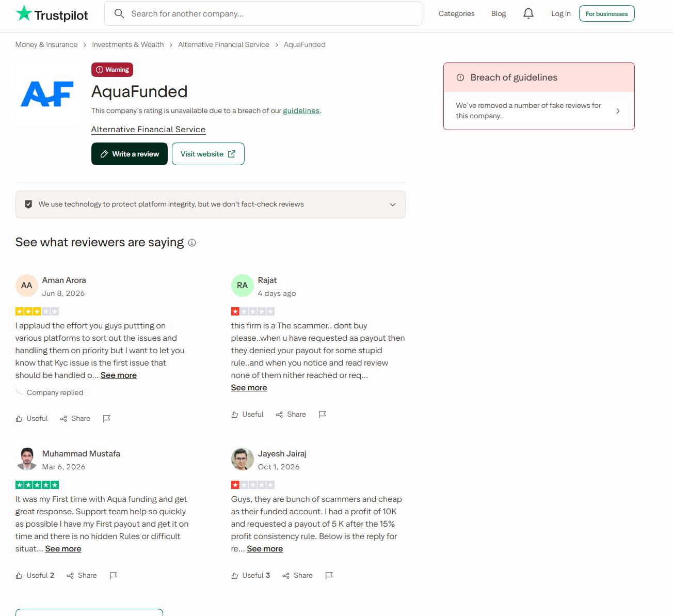Open the For businesses page
673x616 pixels.
(x=607, y=13)
